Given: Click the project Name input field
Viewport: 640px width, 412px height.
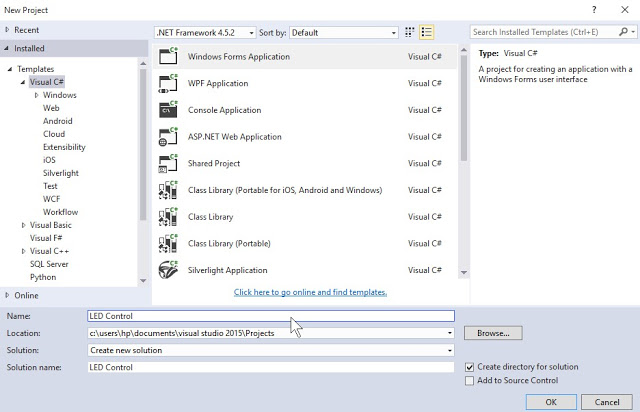Looking at the screenshot, I should 271,316.
